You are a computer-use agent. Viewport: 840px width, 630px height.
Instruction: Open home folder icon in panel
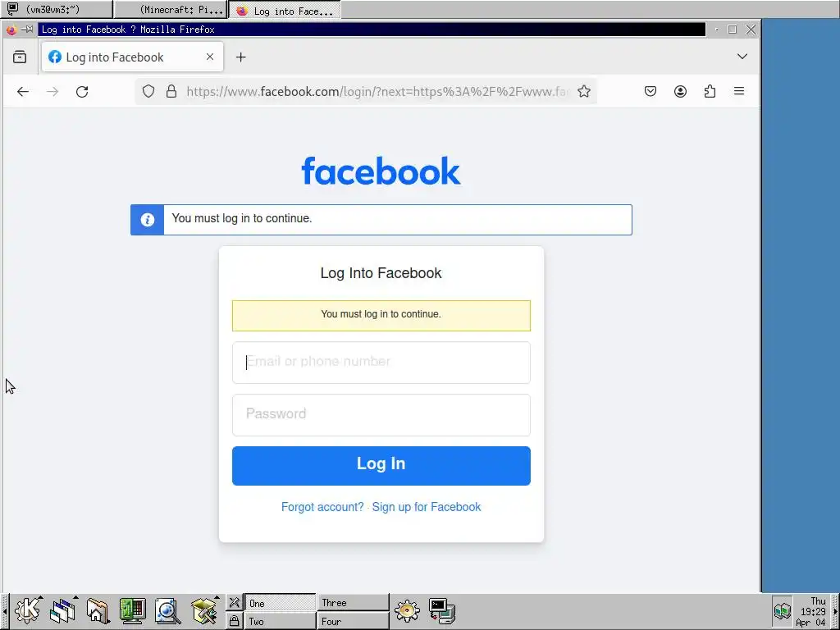(98, 611)
